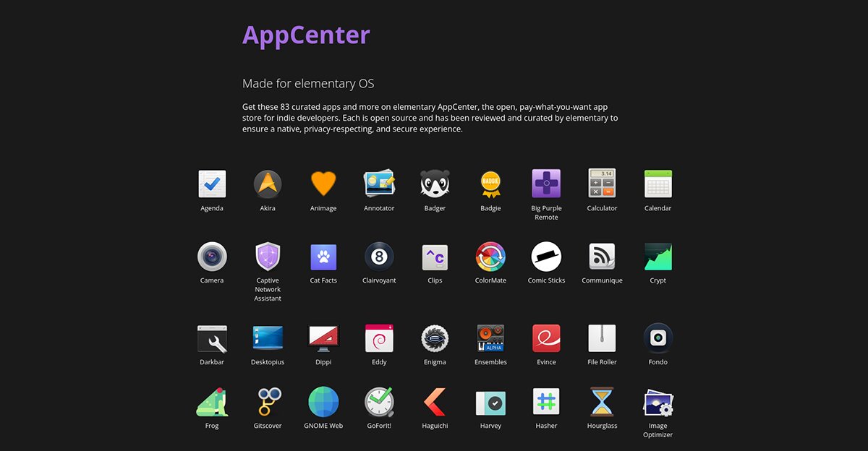Click the Image Optimizer icon
The width and height of the screenshot is (868, 451).
pos(658,403)
